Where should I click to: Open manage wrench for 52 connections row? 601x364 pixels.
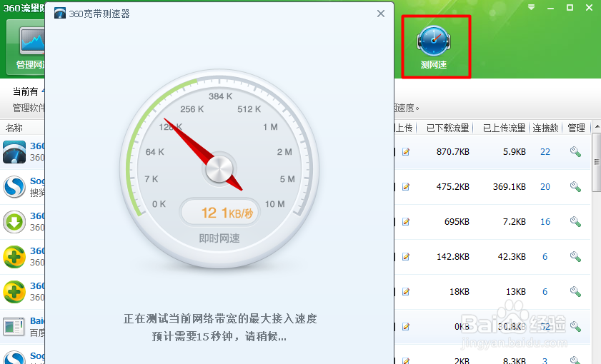[575, 326]
